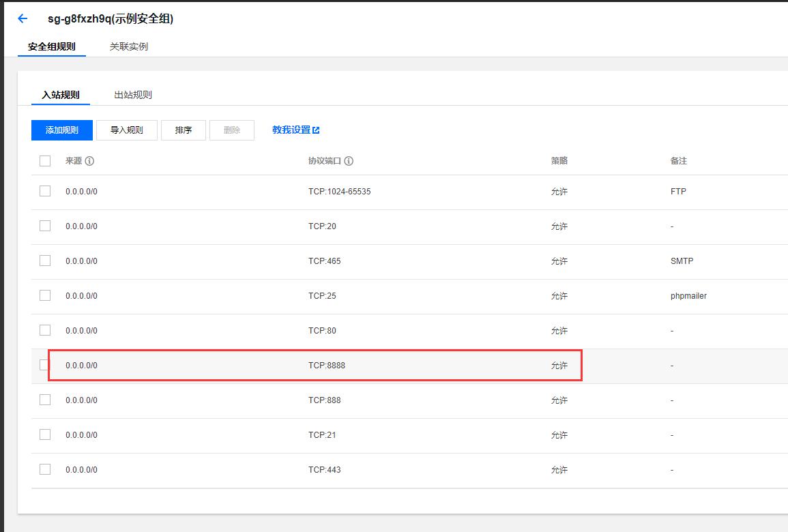Click the 排序 button
Screen dimensions: 788x532
[x=184, y=130]
